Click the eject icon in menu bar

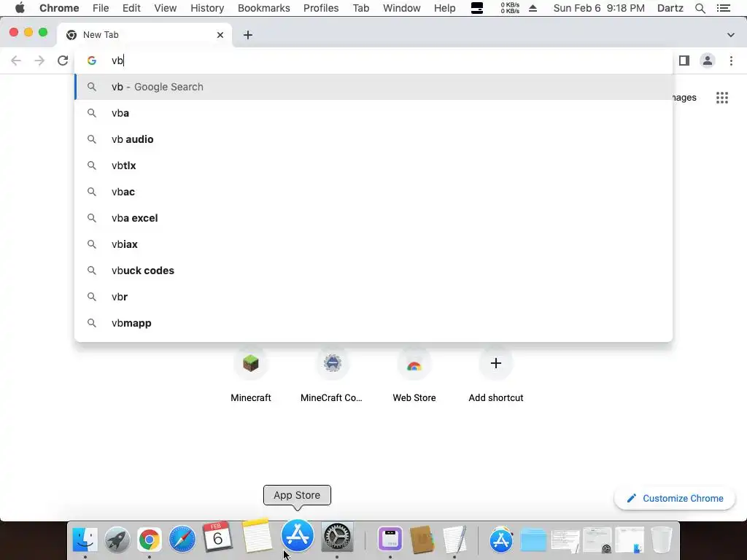point(533,8)
